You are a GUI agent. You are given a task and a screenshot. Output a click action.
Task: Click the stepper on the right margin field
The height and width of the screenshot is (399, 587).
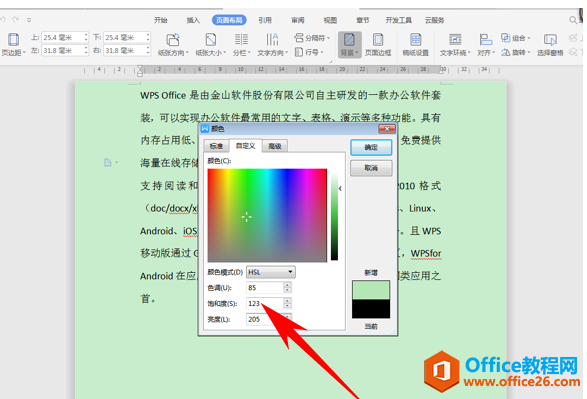pos(148,51)
